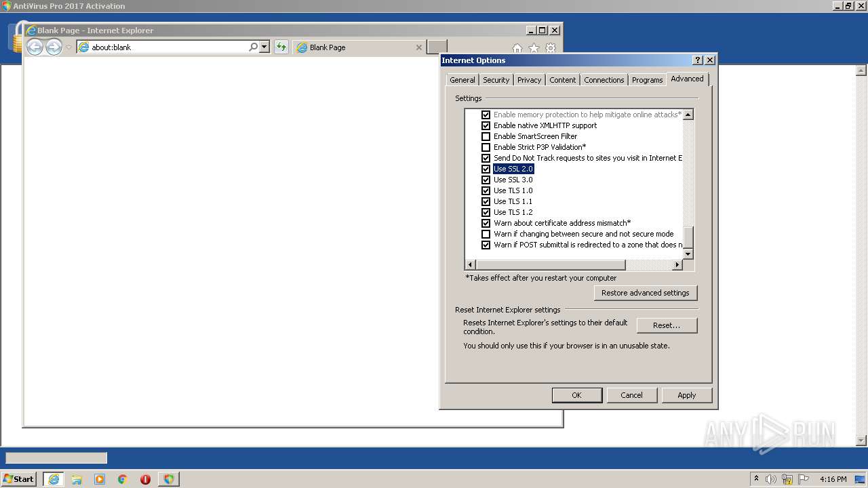Click the Reset... button
Screen dimensions: 868x488
[x=667, y=325]
